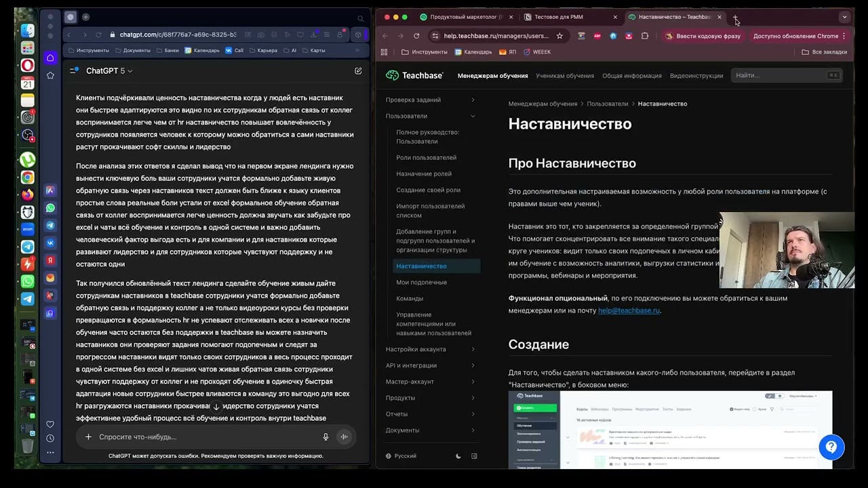Open VK in the Opera sidebar
This screenshot has height=488, width=868.
coord(50,243)
